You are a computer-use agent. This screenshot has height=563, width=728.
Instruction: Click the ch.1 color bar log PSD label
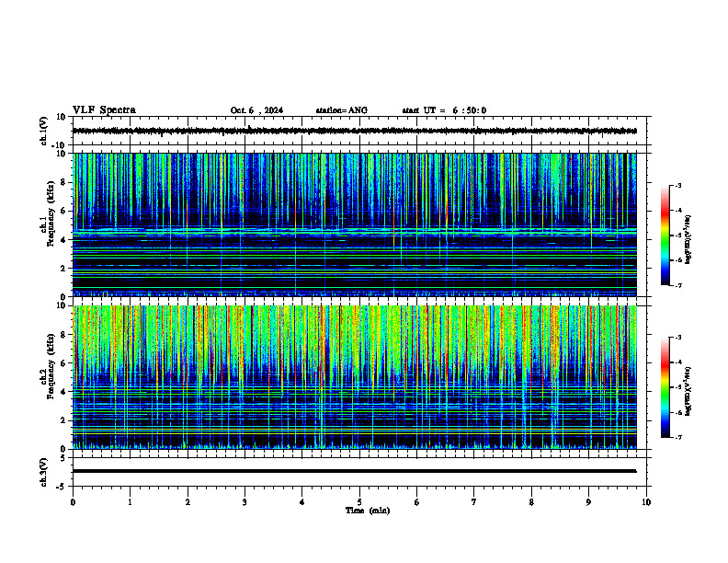688,240
